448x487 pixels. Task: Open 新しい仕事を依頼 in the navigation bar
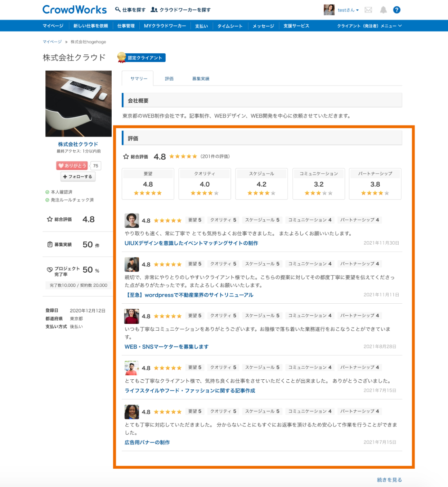(90, 26)
